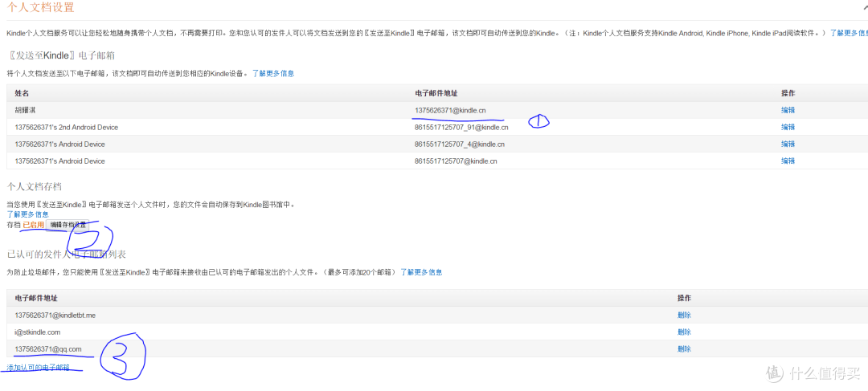
Task: Open 了解更多信息 after 最多可添加20个邮箱
Action: coord(420,272)
